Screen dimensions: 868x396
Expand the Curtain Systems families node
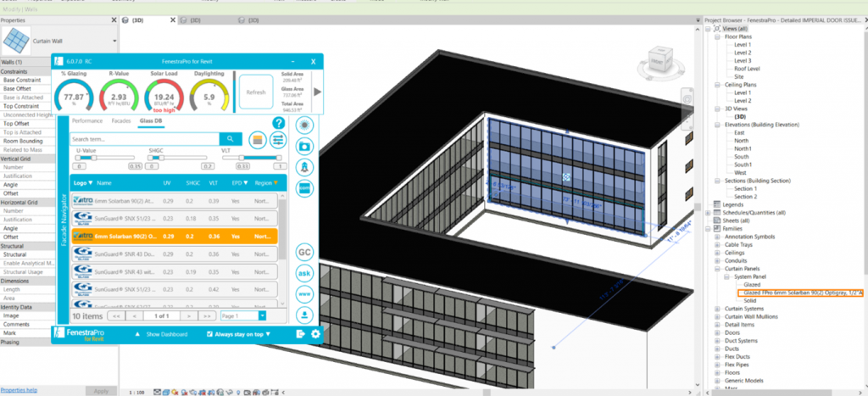click(718, 309)
